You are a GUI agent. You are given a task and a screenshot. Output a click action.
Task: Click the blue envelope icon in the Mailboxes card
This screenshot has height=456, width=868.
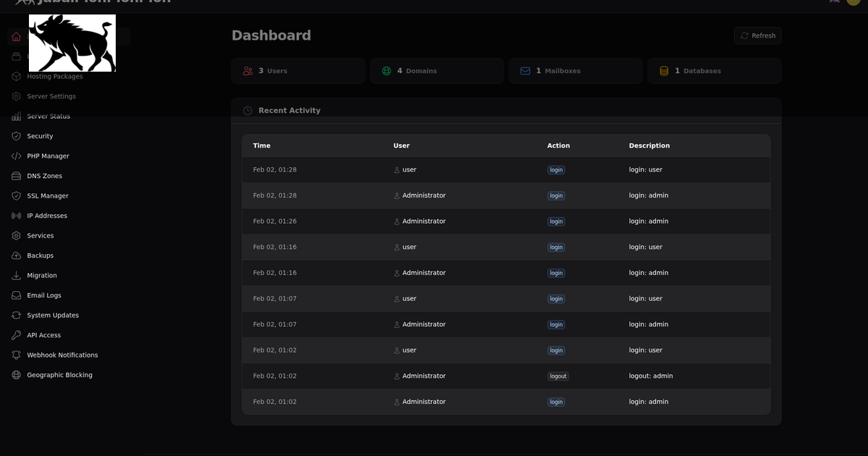[x=525, y=71]
